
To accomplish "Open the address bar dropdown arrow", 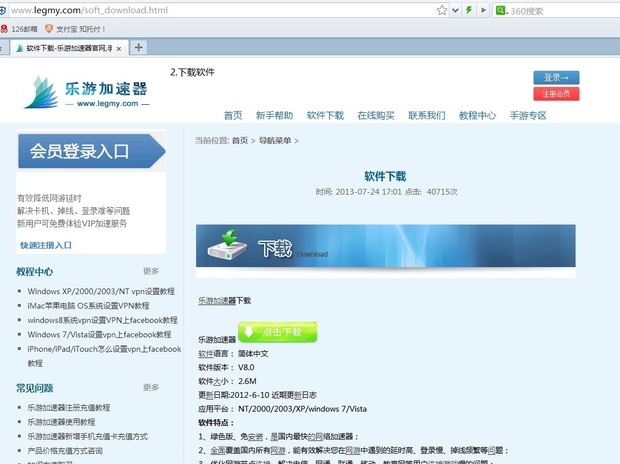I will [455, 11].
